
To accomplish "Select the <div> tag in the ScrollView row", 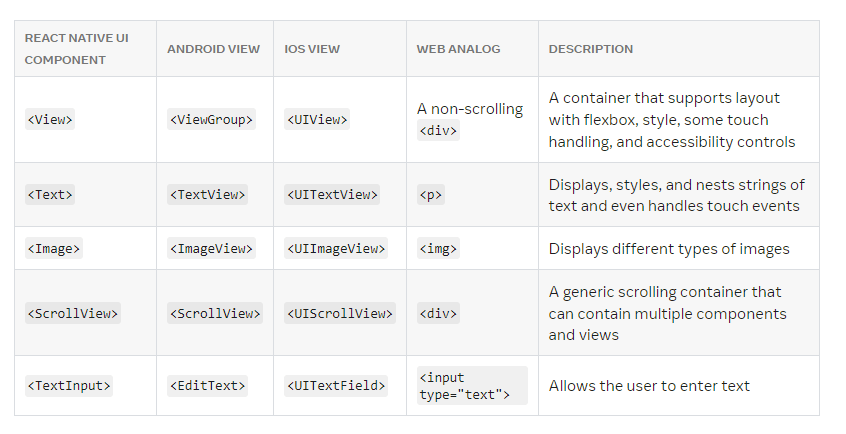I will point(438,313).
